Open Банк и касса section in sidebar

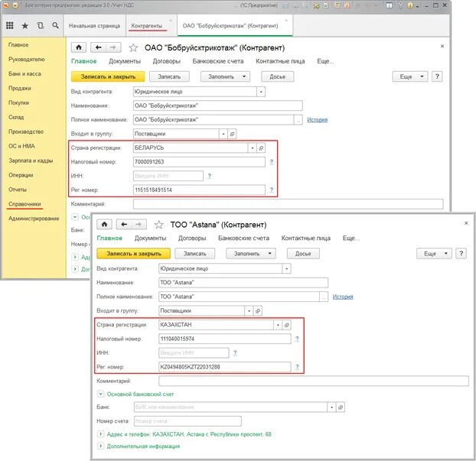point(24,73)
